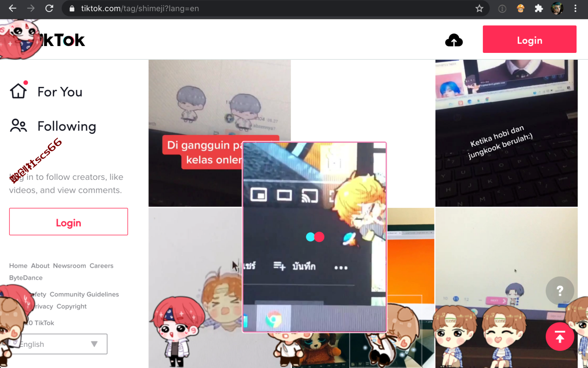Image resolution: width=588 pixels, height=368 pixels.
Task: Open the Careers footer link
Action: click(102, 266)
